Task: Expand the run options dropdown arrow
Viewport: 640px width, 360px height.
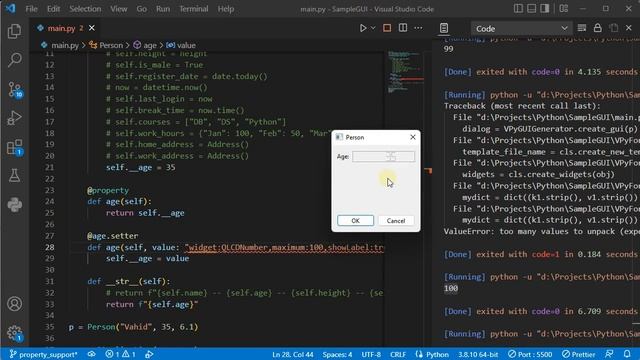Action: click(x=373, y=28)
